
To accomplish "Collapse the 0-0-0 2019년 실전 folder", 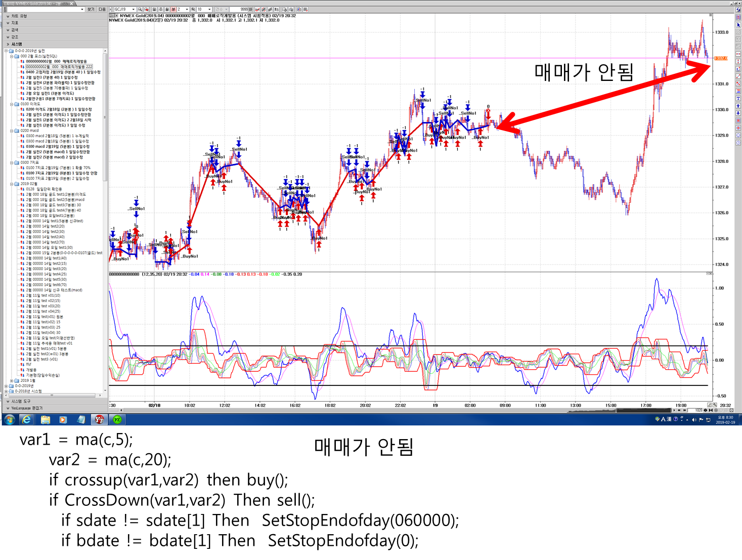I will point(6,51).
